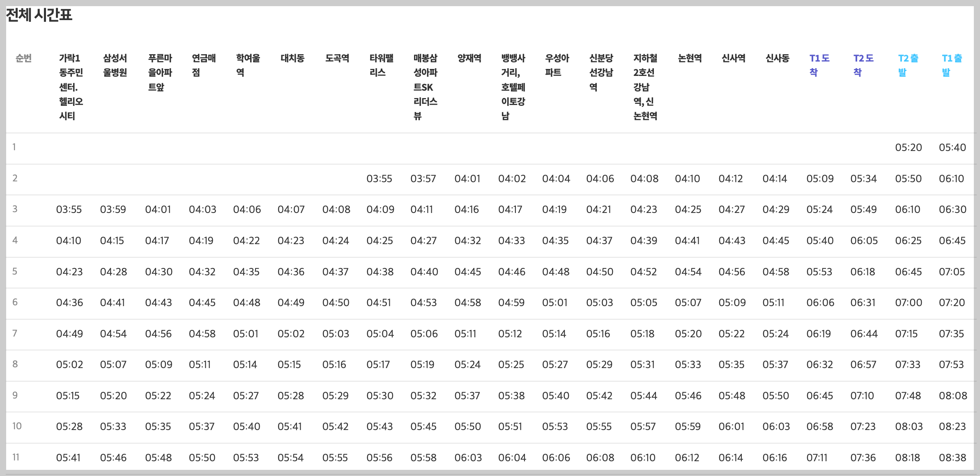Screen dimensions: 980x476
Task: Select row number 11 cell
Action: tap(16, 457)
